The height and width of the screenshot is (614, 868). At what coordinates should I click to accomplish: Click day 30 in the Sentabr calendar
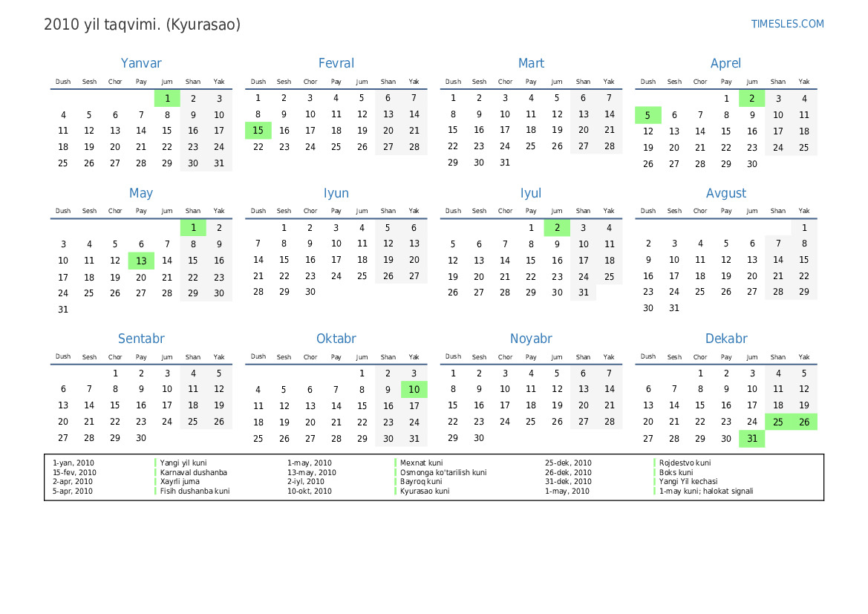[x=141, y=438]
